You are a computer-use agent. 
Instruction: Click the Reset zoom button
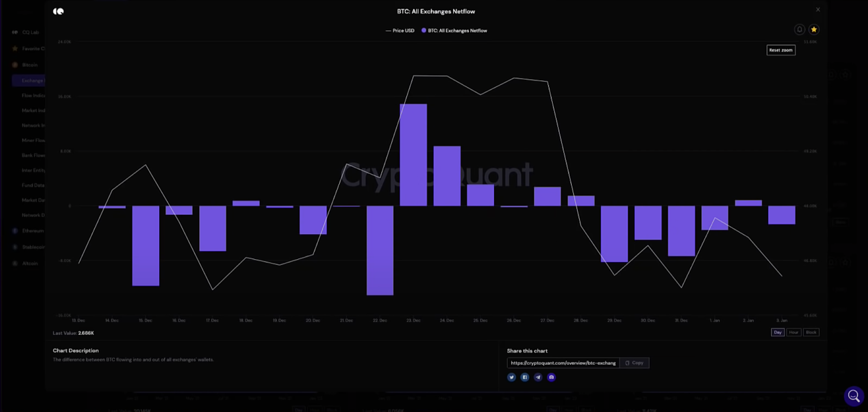(781, 50)
